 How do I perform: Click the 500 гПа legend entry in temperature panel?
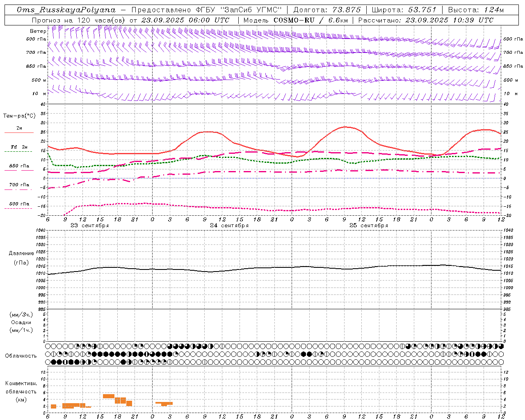click(19, 204)
